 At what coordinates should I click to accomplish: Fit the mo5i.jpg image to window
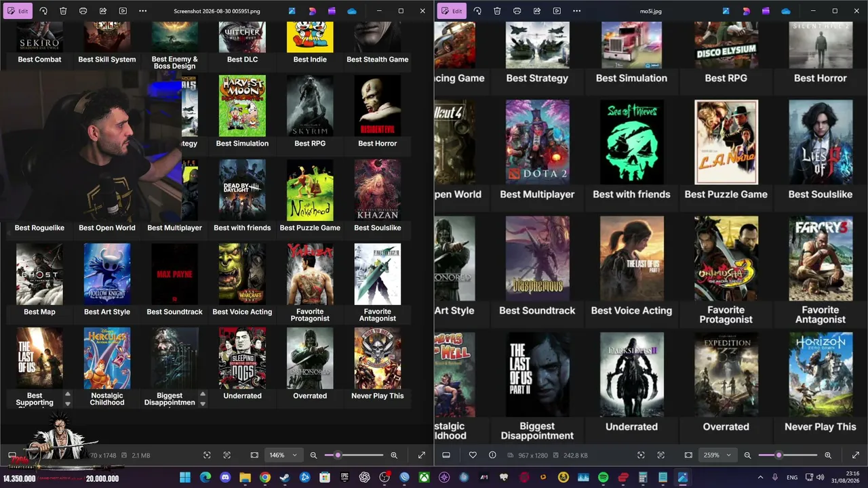pos(688,455)
